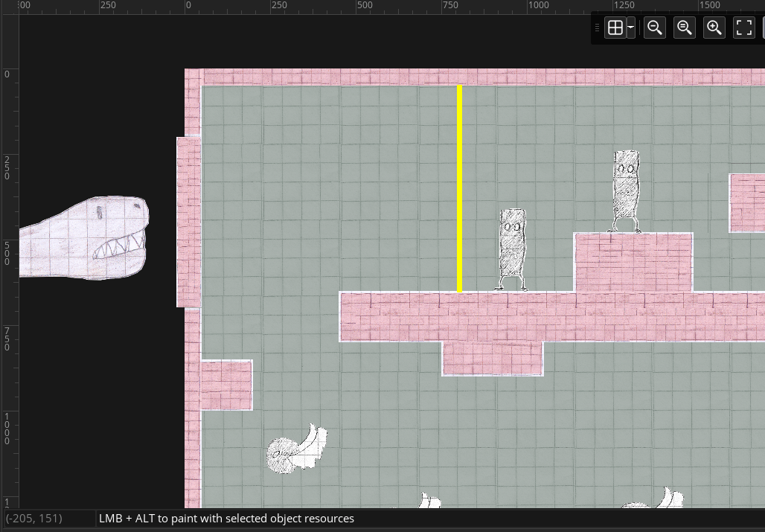This screenshot has width=765, height=532.
Task: Select the pink block at the right edge
Action: 747,203
